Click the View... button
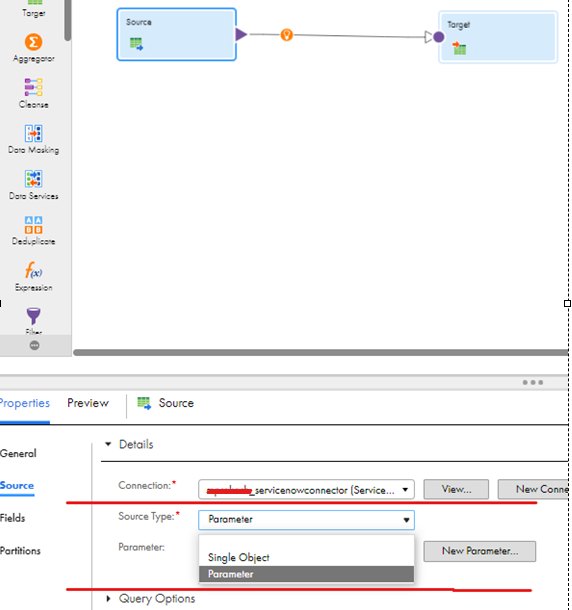Image resolution: width=572 pixels, height=610 pixels. (456, 489)
